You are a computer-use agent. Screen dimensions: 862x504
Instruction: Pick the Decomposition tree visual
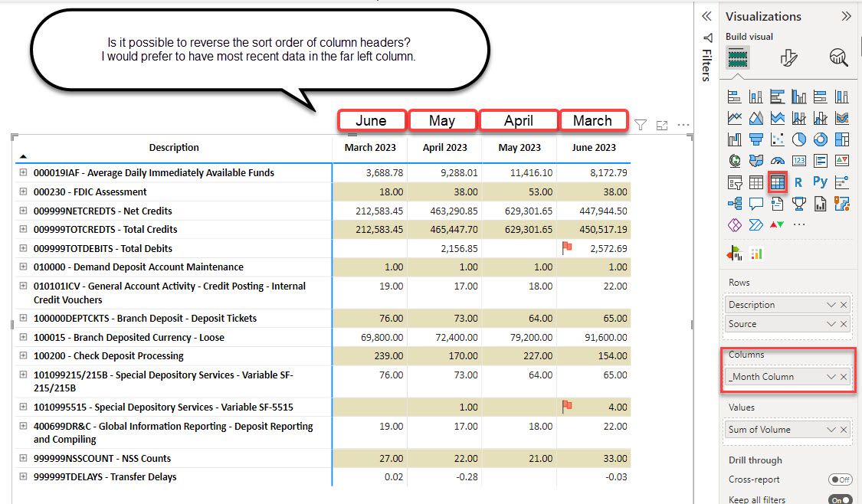(x=735, y=203)
